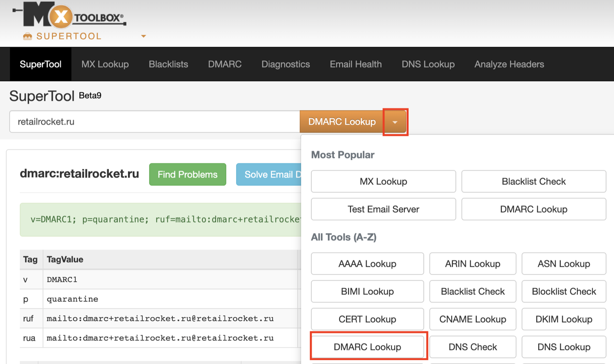The height and width of the screenshot is (364, 614).
Task: Open the Email Health tab
Action: tap(356, 64)
